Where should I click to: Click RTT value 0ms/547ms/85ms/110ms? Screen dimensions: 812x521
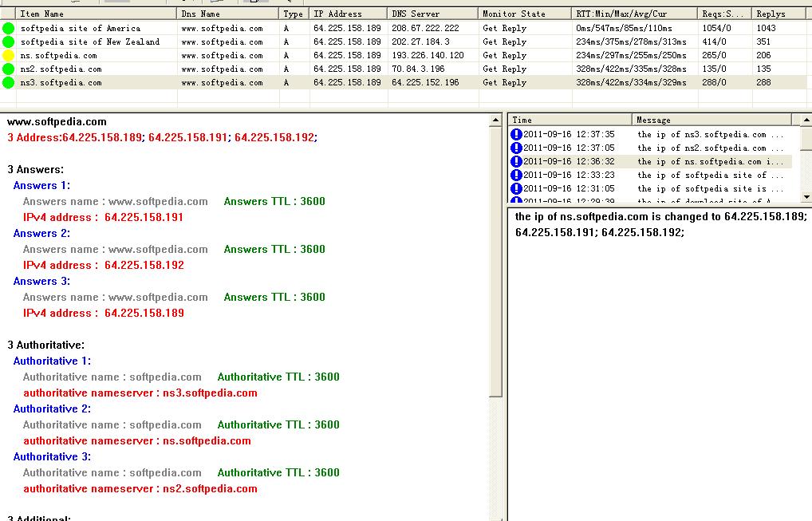point(624,28)
